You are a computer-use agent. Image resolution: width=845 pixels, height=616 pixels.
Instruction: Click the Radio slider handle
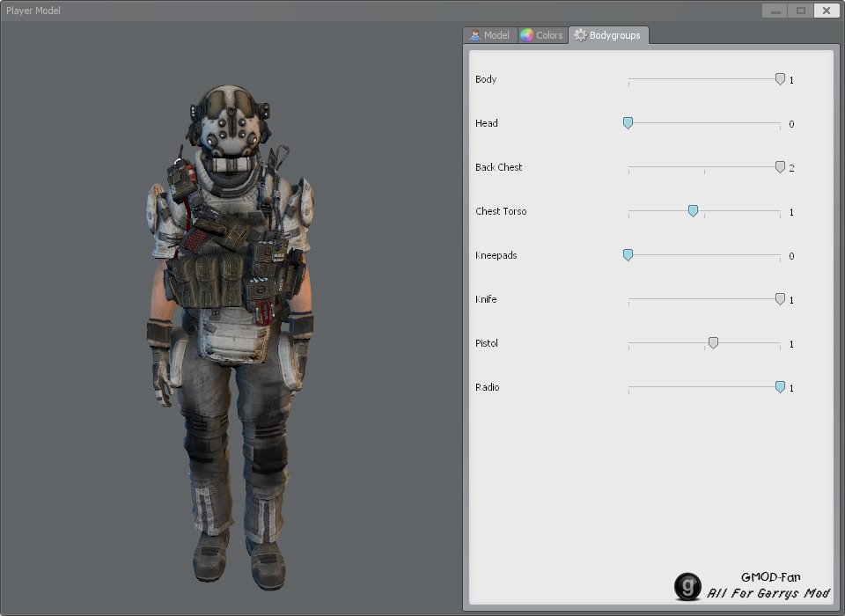tap(780, 387)
